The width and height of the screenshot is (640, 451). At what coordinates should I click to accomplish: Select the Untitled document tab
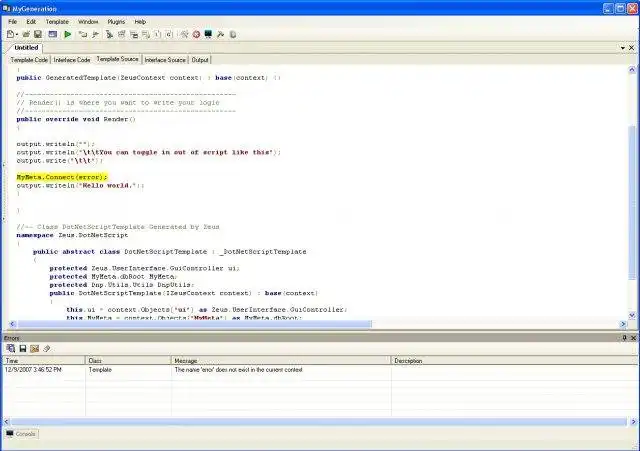point(26,48)
